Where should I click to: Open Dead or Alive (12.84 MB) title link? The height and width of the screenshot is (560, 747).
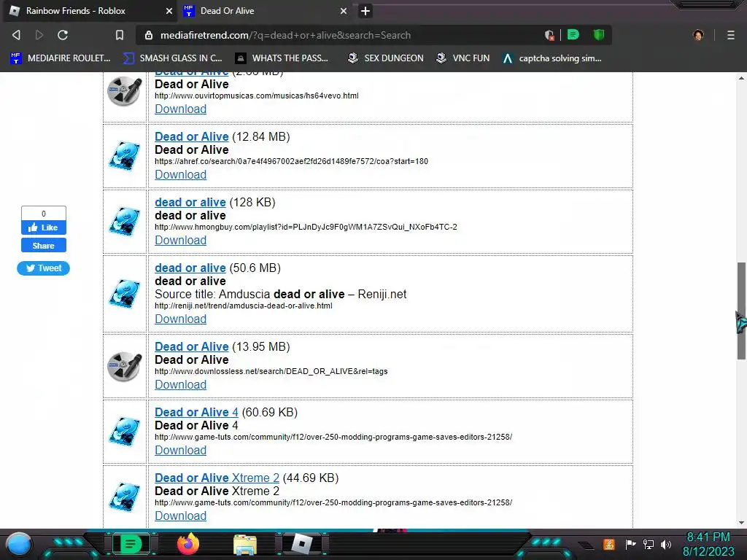tap(192, 136)
